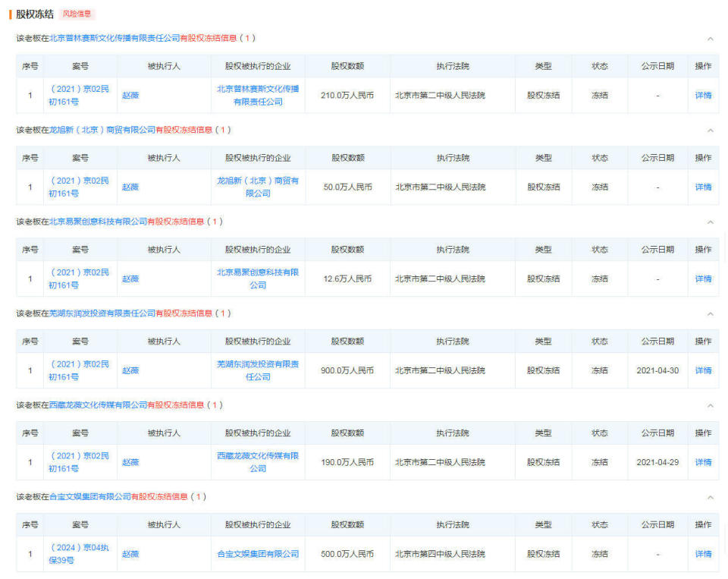
Task: Select the 2021-04-29 announcement date
Action: click(x=657, y=462)
